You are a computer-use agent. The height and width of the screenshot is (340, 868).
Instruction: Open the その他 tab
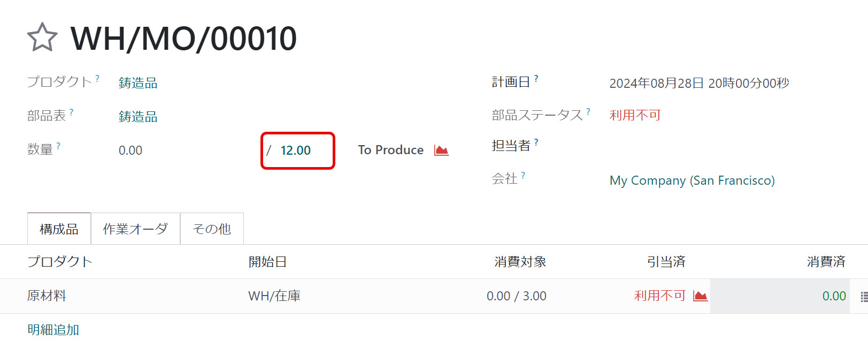(212, 229)
